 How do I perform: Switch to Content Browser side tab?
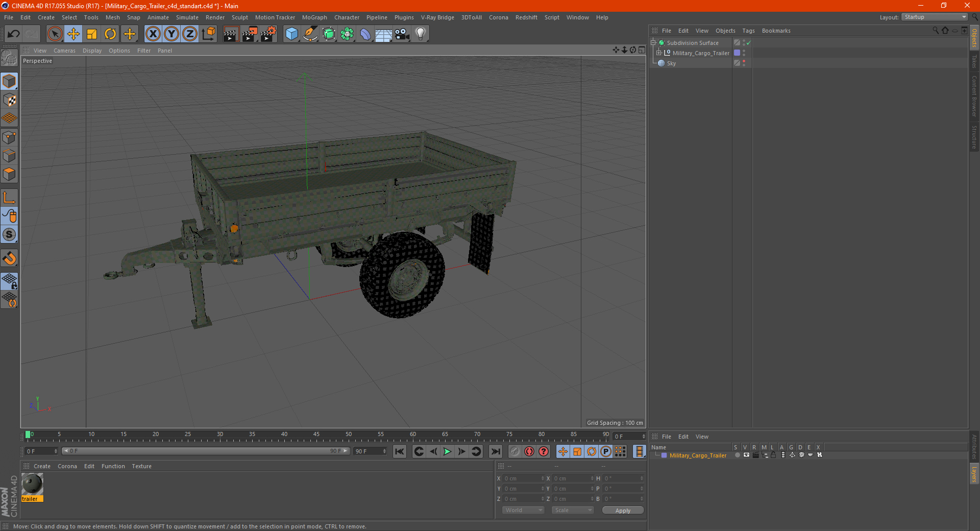point(974,96)
